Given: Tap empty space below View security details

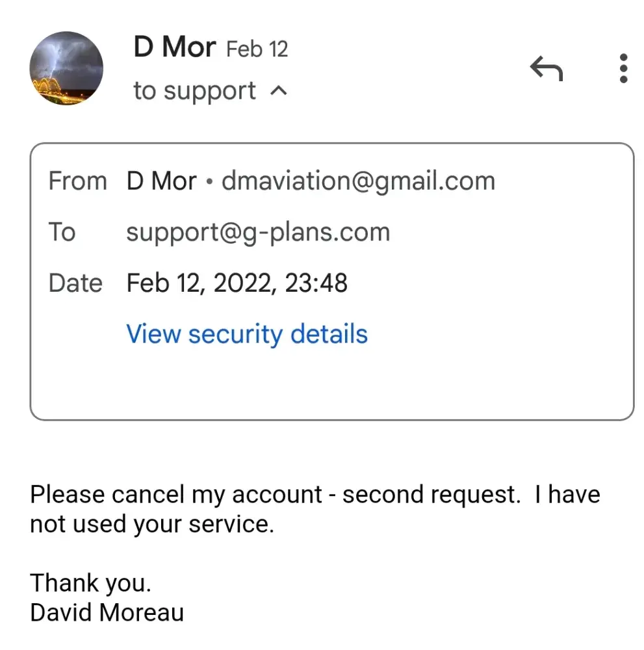Looking at the screenshot, I should click(x=331, y=383).
